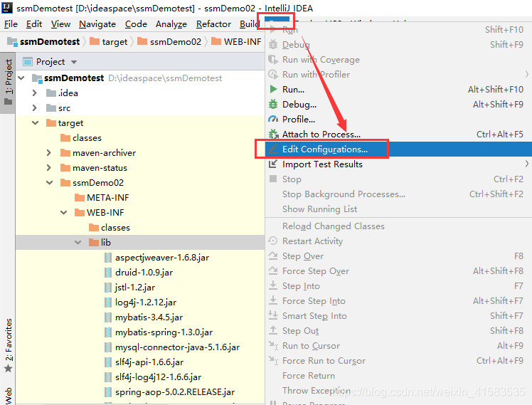
Task: Click the green Run... play icon
Action: pos(273,89)
